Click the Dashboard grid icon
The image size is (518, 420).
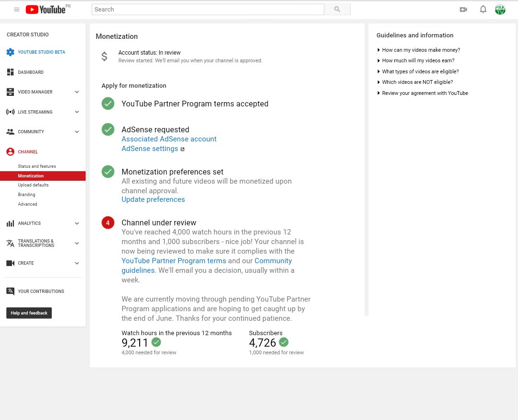tap(10, 72)
